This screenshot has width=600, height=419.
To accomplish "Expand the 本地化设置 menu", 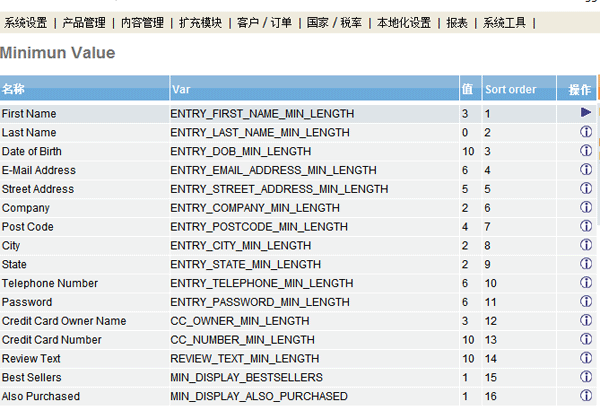I will pos(403,23).
